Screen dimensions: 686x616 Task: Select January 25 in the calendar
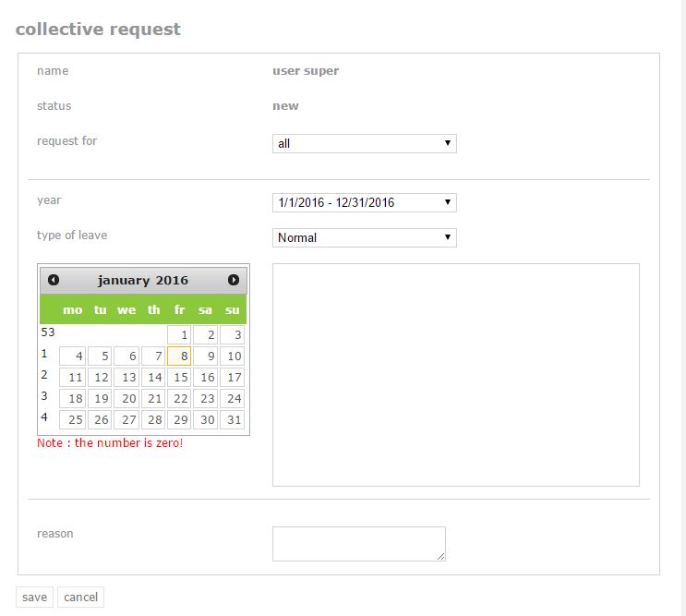(72, 419)
